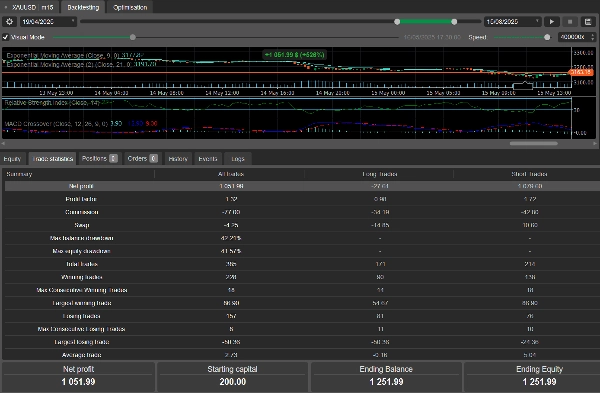Select the Max equity drawdown row label
Image resolution: width=600 pixels, height=393 pixels.
coord(82,251)
